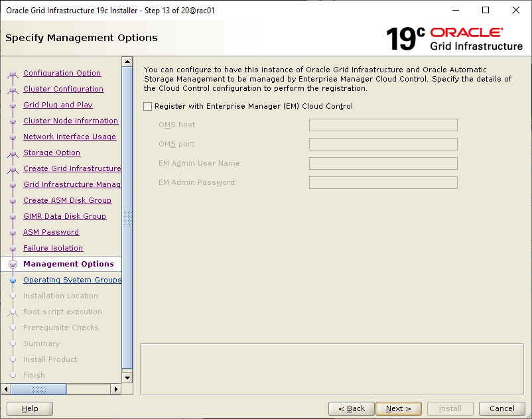Open GIMR Data Disk Group step
The width and height of the screenshot is (532, 419).
65,216
